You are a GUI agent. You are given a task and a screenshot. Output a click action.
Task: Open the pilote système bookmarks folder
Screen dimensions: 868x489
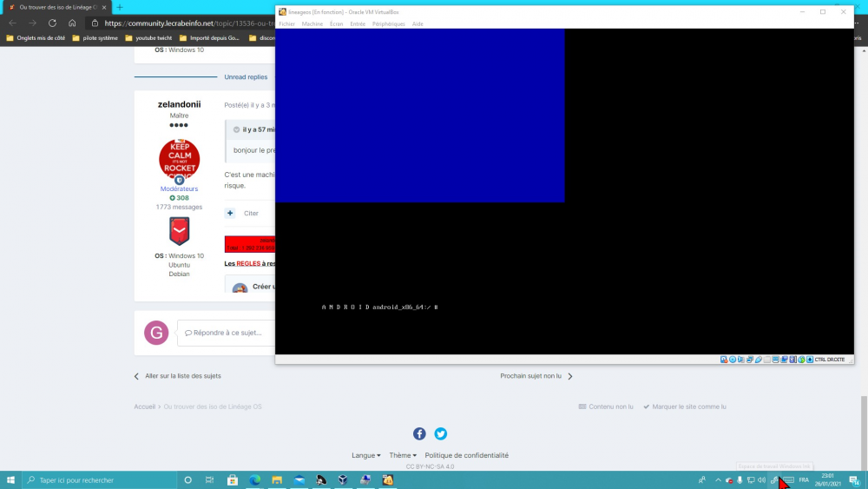[98, 38]
